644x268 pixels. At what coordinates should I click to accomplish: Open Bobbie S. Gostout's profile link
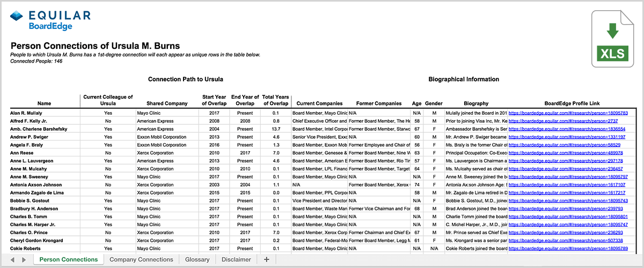tap(568, 200)
